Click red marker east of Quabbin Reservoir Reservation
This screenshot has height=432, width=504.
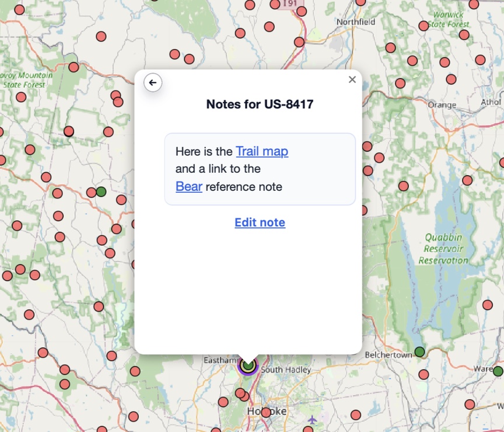[488, 305]
